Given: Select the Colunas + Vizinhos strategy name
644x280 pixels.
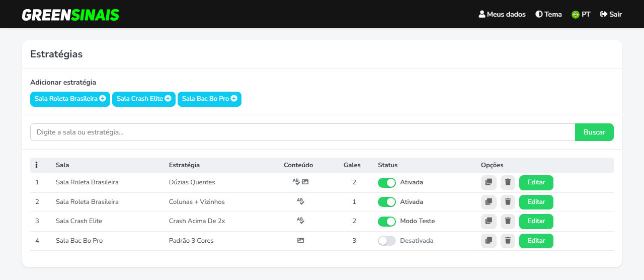Looking at the screenshot, I should click(x=197, y=202).
